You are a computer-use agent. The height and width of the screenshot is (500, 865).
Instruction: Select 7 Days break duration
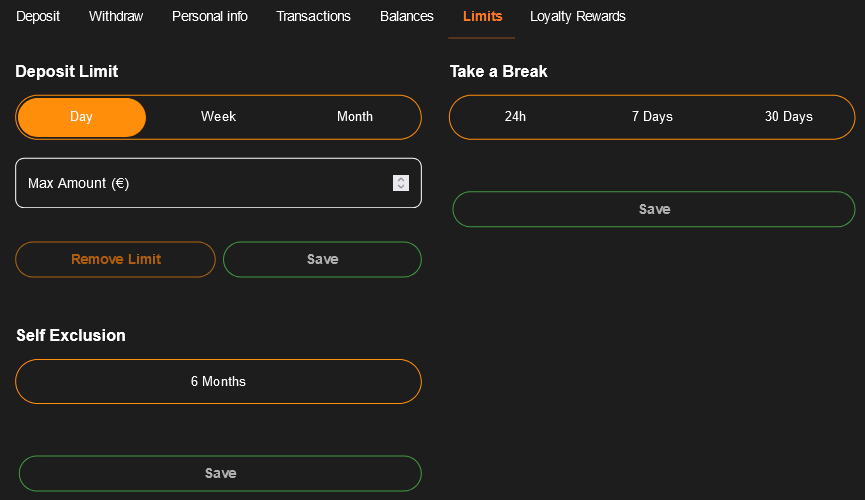(x=652, y=117)
